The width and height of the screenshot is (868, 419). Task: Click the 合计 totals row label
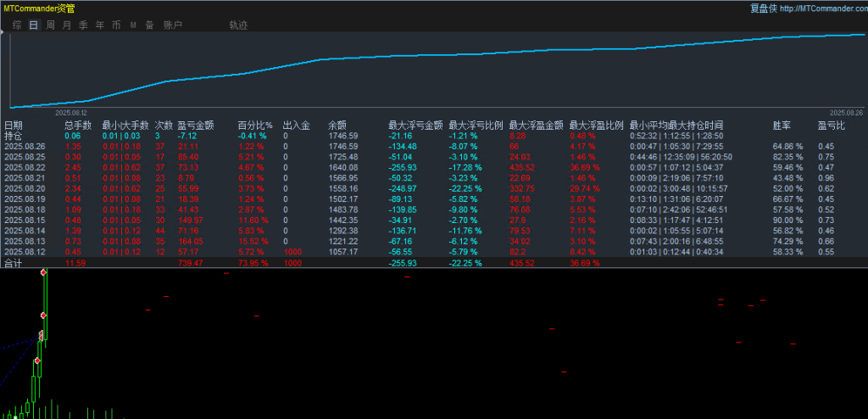(x=14, y=264)
